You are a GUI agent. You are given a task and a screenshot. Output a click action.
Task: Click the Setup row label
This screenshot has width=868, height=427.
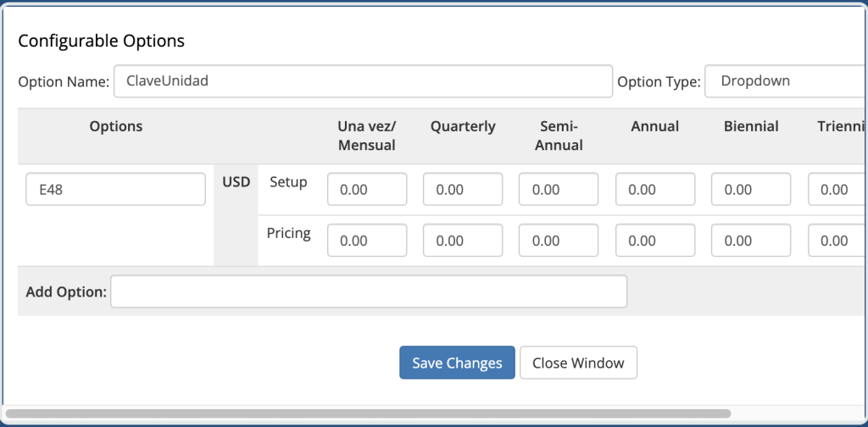[x=288, y=182]
